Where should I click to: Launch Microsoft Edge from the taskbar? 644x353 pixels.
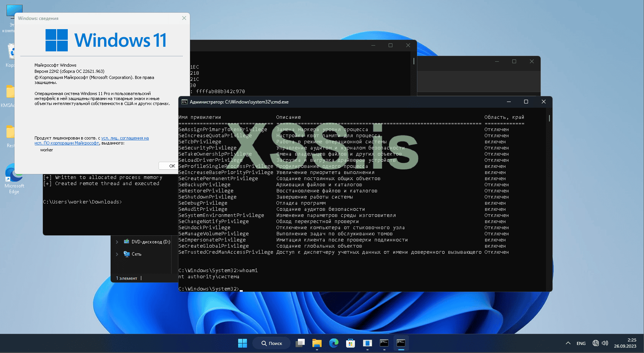334,343
